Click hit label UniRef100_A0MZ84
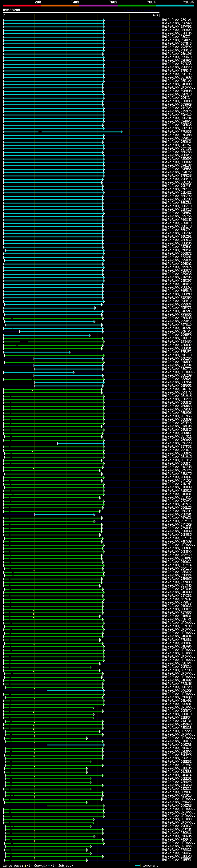197x868 pixels. coord(177,118)
